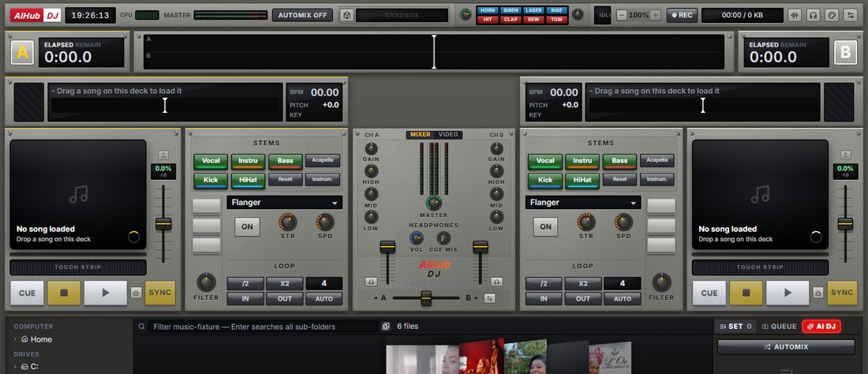
Task: Toggle deck A Bass stem
Action: tap(285, 161)
